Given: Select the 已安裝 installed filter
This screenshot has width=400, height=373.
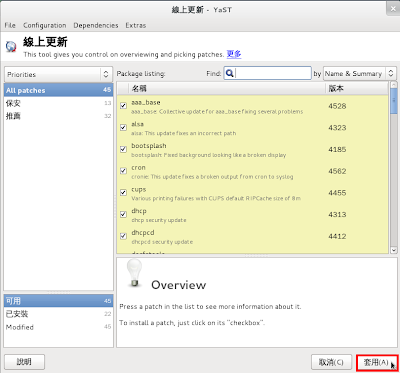Looking at the screenshot, I should point(58,314).
